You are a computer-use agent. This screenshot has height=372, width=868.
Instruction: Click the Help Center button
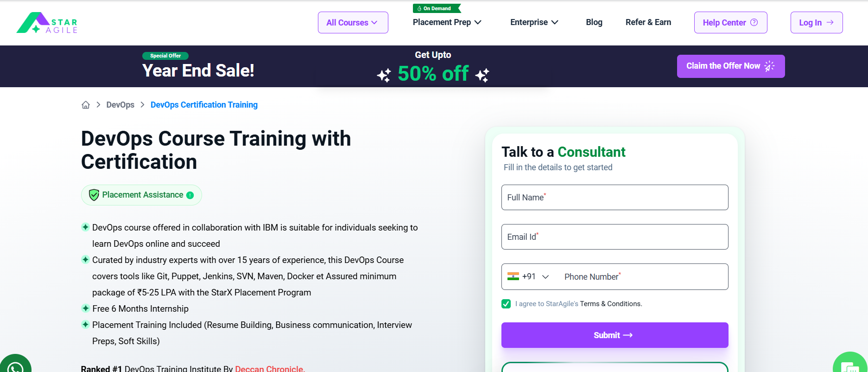tap(730, 22)
